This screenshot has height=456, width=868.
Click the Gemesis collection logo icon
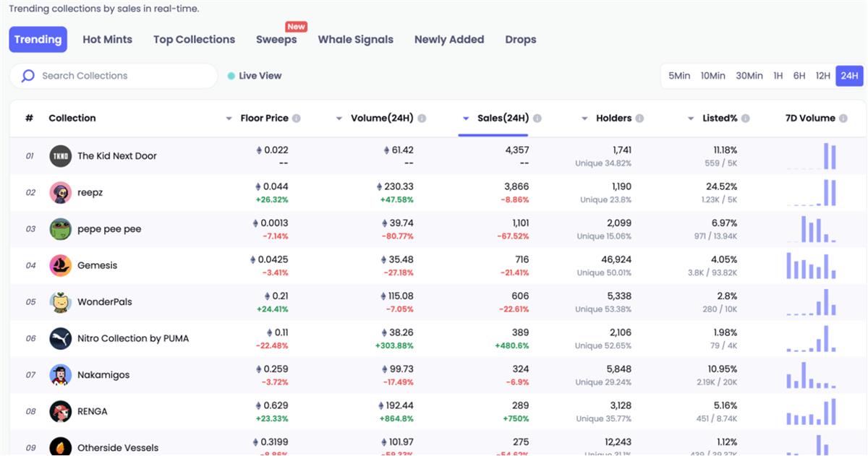[61, 265]
